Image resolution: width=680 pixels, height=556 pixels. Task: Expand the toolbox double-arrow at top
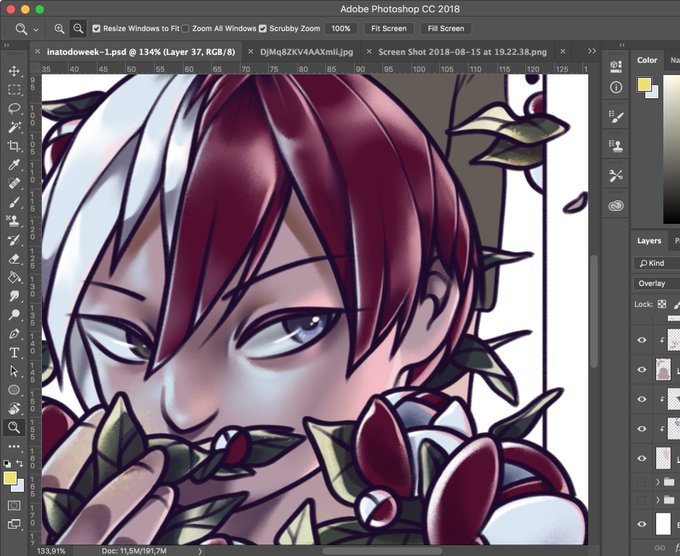coord(6,45)
